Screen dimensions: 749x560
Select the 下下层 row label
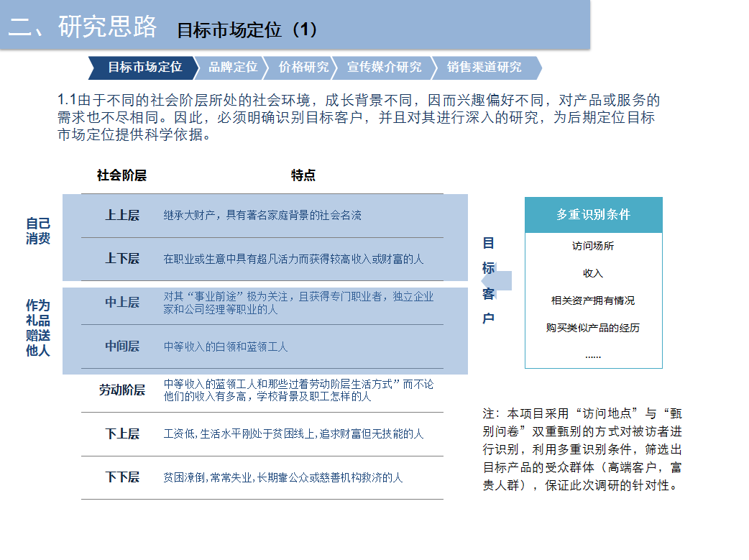click(x=122, y=477)
